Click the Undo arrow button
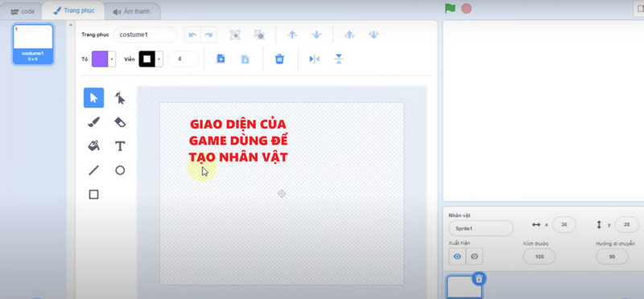 coord(192,35)
